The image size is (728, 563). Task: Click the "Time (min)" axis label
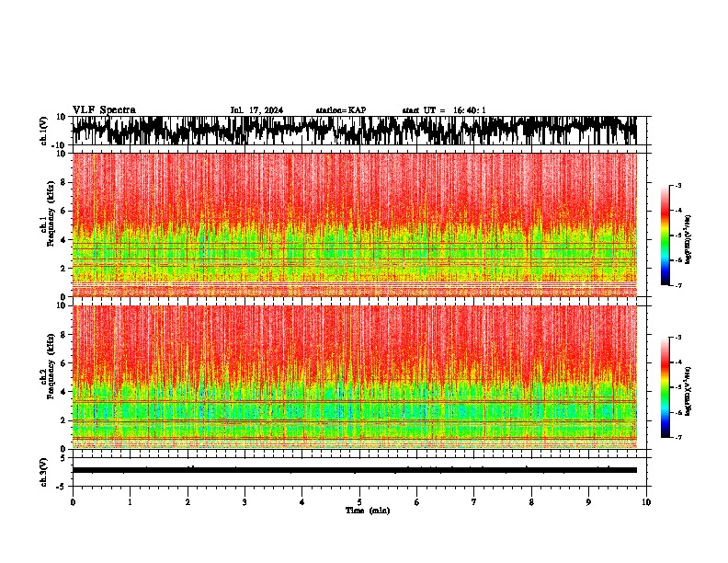click(x=368, y=511)
